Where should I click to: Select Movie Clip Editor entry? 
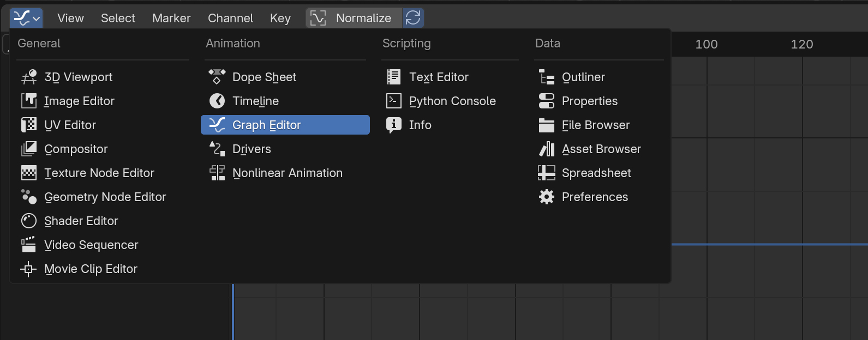pos(103,269)
